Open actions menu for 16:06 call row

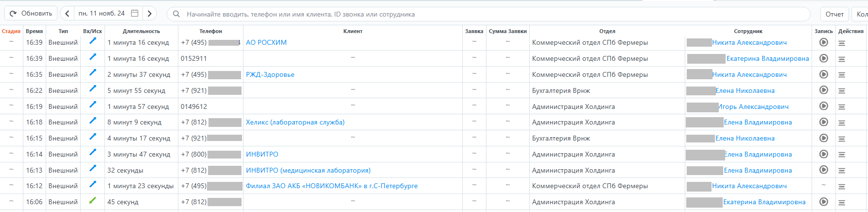click(841, 202)
